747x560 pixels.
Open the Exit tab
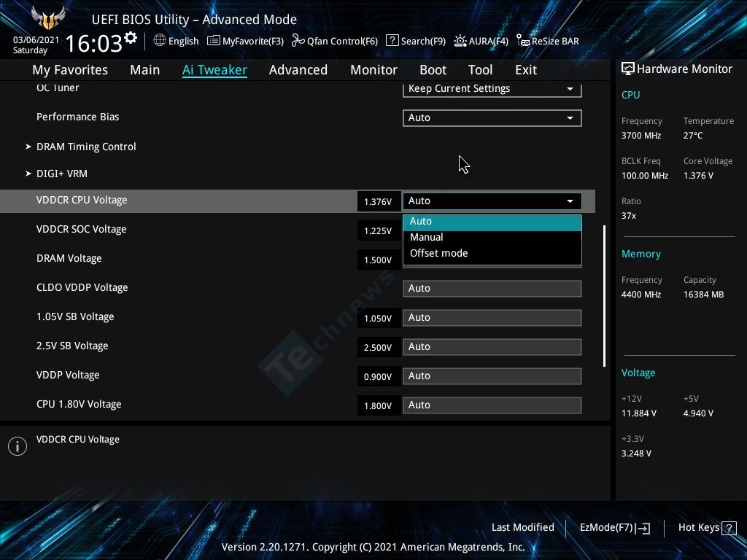[526, 70]
